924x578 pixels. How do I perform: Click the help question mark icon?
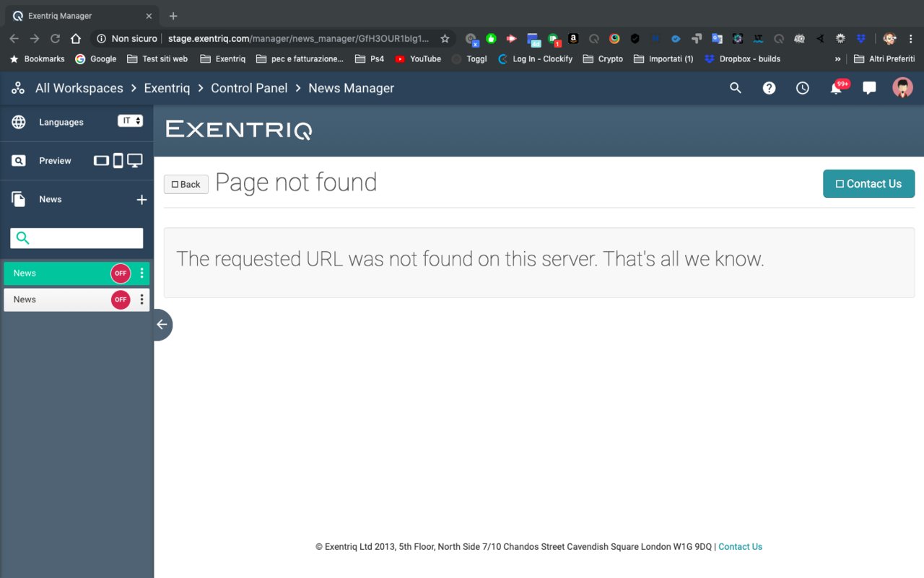(769, 88)
